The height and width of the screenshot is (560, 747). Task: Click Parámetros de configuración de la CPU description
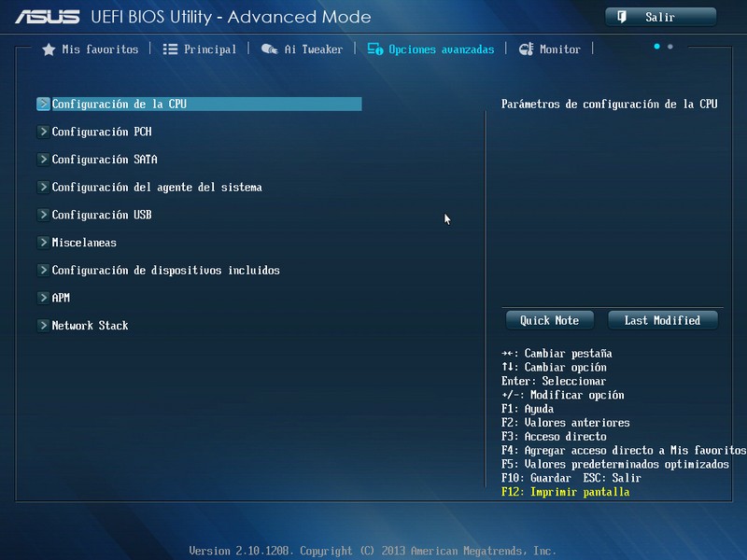point(610,104)
